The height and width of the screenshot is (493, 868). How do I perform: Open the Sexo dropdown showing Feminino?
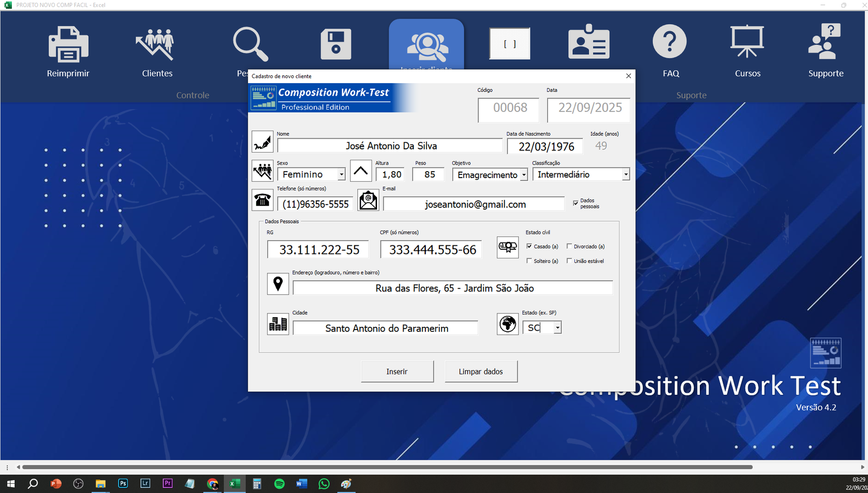click(341, 174)
